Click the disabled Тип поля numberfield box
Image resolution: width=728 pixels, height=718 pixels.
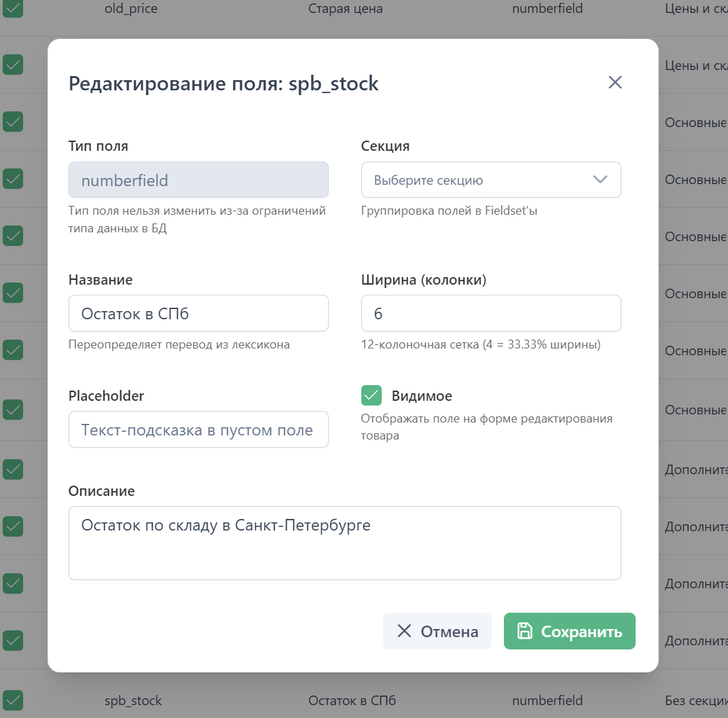(x=198, y=180)
